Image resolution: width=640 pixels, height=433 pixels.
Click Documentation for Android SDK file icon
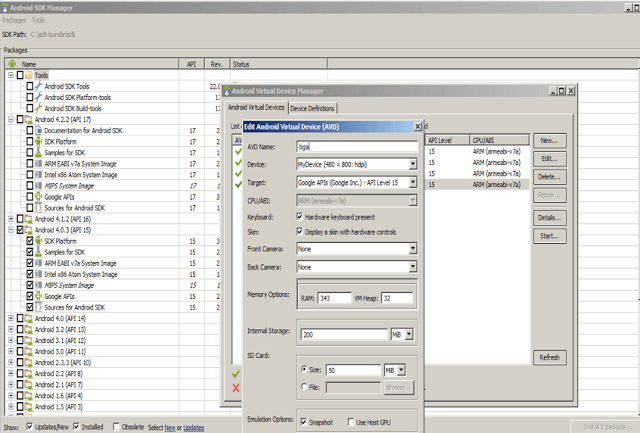[x=38, y=130]
